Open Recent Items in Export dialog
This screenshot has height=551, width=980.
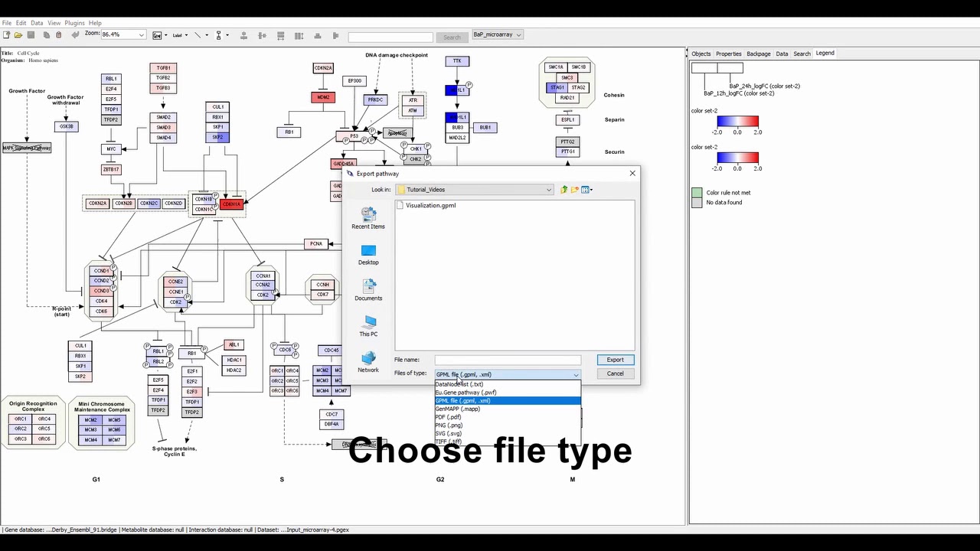(x=368, y=218)
